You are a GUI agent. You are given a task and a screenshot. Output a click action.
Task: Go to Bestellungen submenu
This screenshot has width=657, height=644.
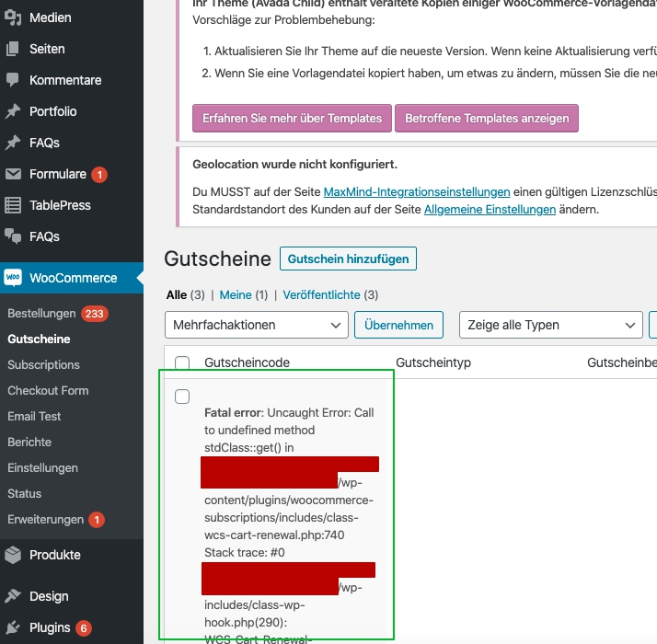click(x=42, y=314)
